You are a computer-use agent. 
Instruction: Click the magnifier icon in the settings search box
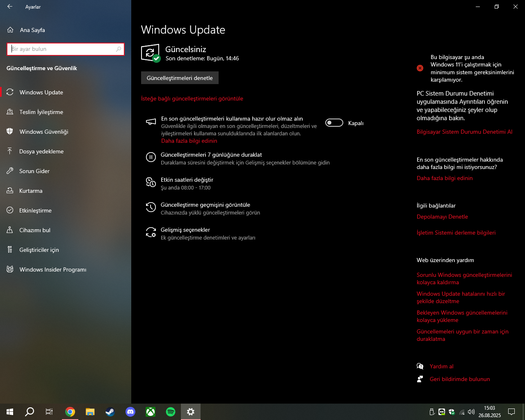[119, 49]
